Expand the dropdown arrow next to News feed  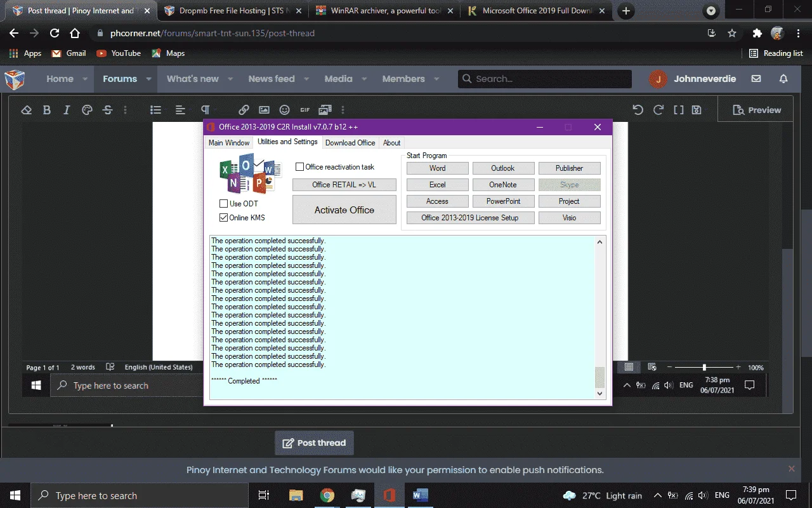pyautogui.click(x=306, y=79)
